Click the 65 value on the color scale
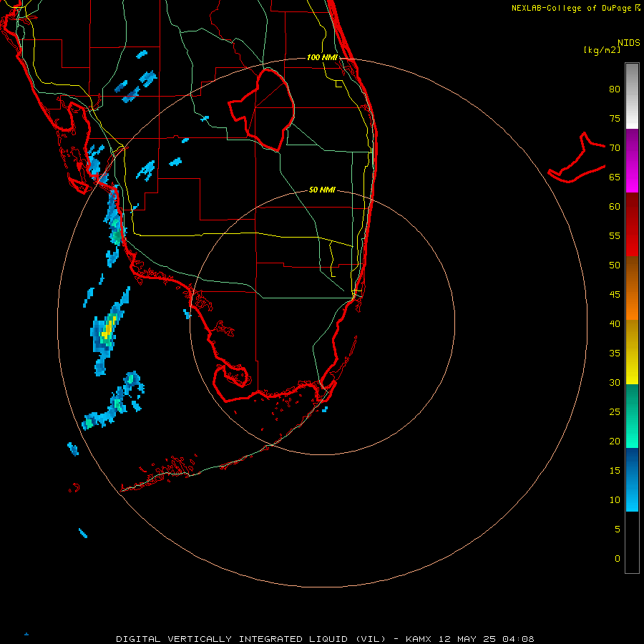 (x=615, y=177)
